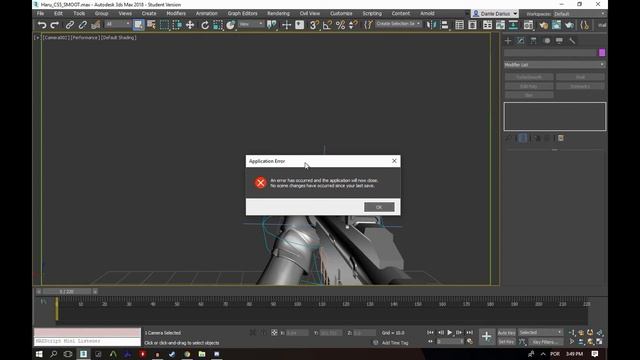640x360 pixels.
Task: Click the Key Filters button
Action: [545, 342]
